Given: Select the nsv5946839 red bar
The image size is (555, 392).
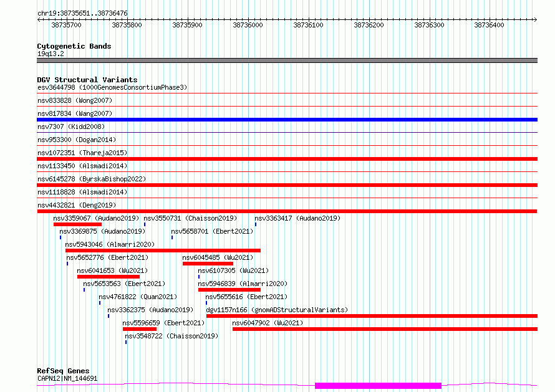Looking at the screenshot, I should (229, 290).
